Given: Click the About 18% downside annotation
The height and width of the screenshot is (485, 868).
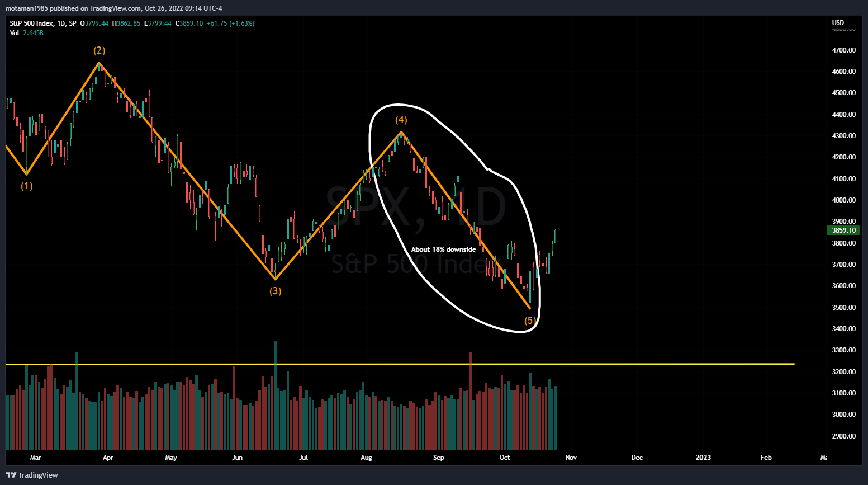Looking at the screenshot, I should (444, 249).
